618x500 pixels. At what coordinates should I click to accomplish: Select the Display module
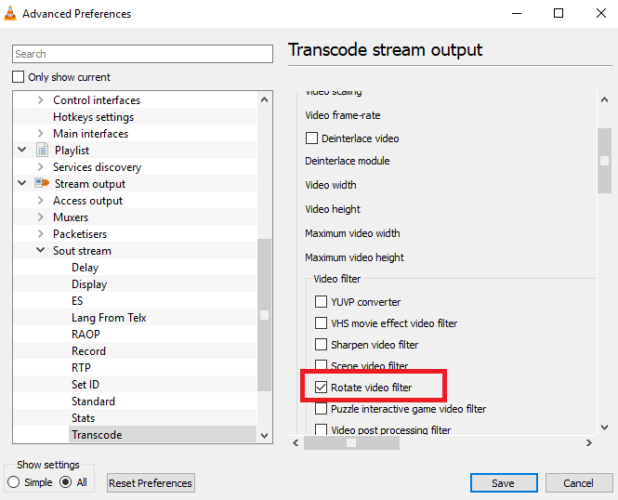click(x=89, y=284)
